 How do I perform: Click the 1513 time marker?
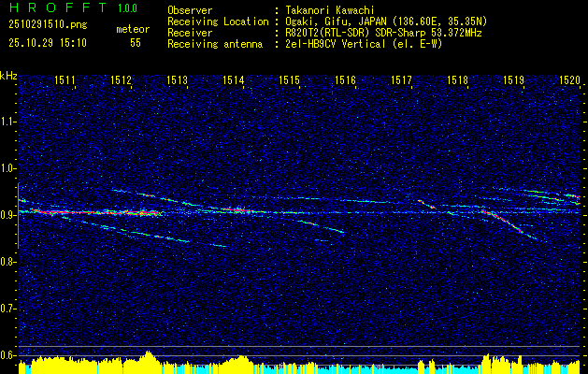178,81
